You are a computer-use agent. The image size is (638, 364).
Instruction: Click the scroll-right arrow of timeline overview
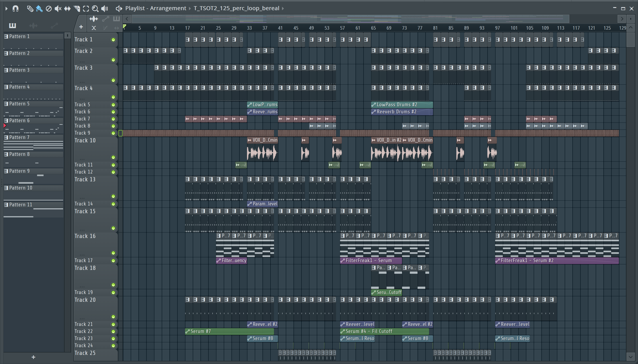(622, 19)
